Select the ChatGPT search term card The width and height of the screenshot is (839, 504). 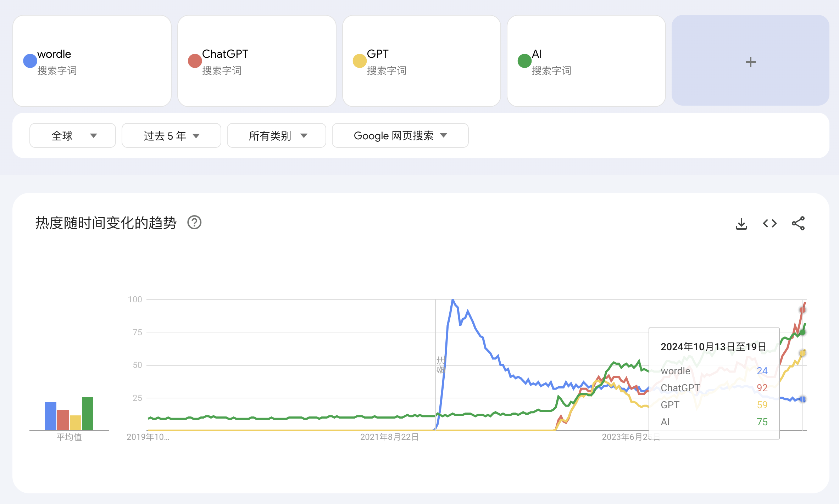pyautogui.click(x=257, y=61)
